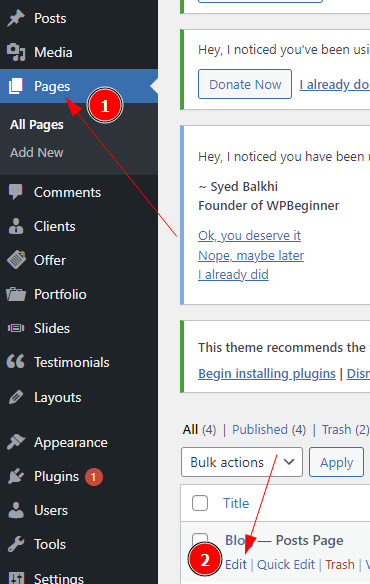This screenshot has width=370, height=584.
Task: Open the Appearance paintbrush icon
Action: [16, 442]
